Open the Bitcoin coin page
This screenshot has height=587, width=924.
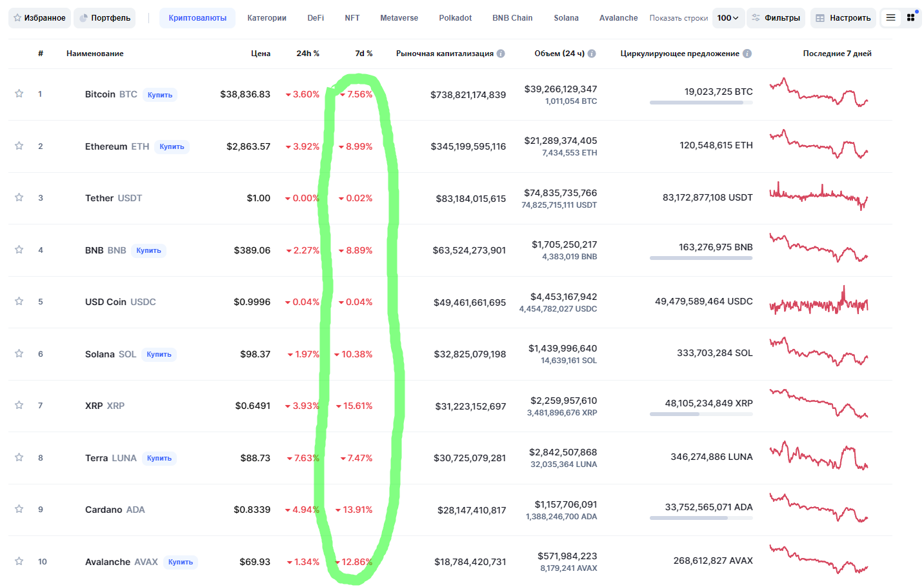coord(111,94)
